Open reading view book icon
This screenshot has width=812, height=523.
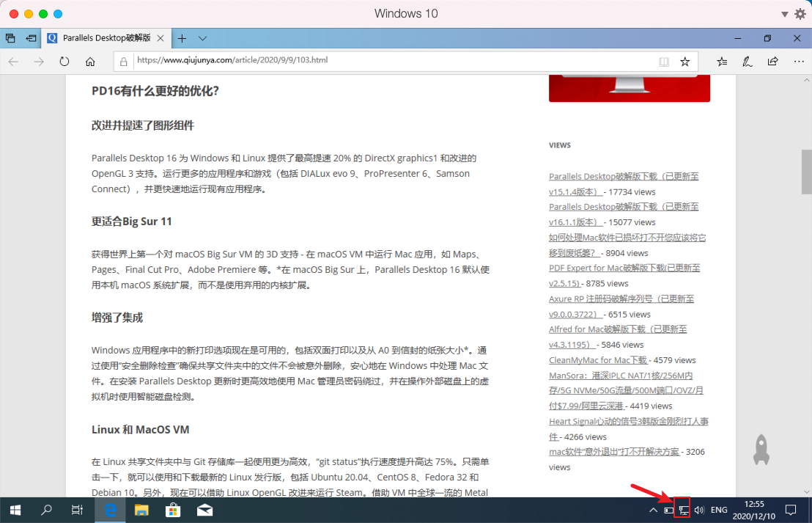point(664,62)
